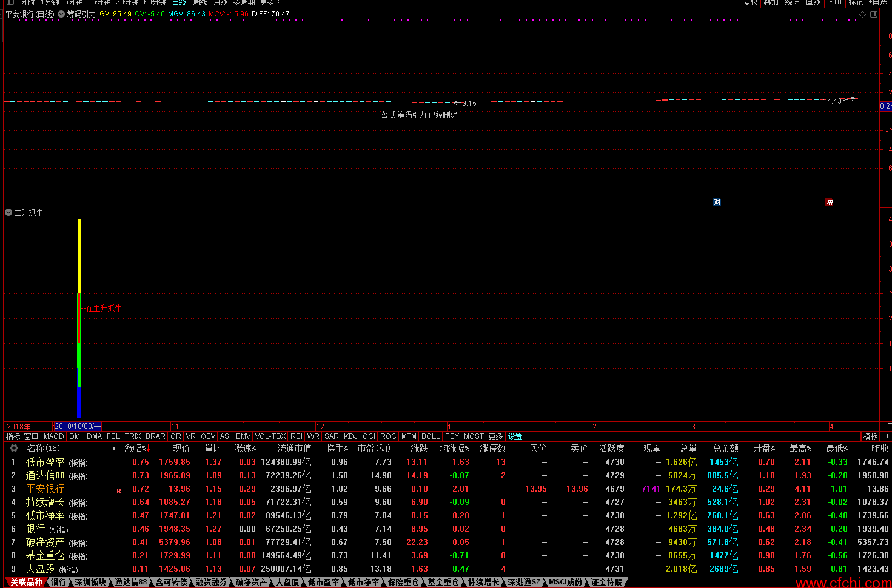Toggle the side panel icon at chart corner
This screenshot has height=588, width=892.
(874, 14)
